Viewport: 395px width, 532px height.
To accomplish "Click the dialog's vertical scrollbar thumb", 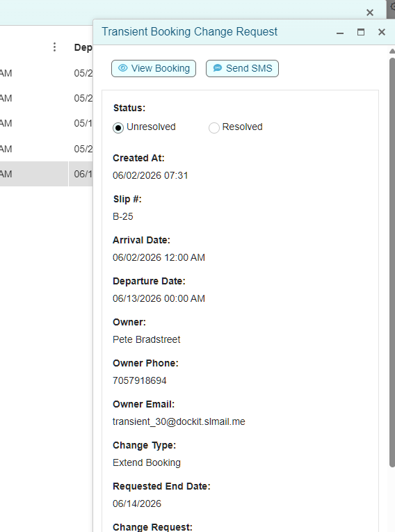I will pos(392,262).
